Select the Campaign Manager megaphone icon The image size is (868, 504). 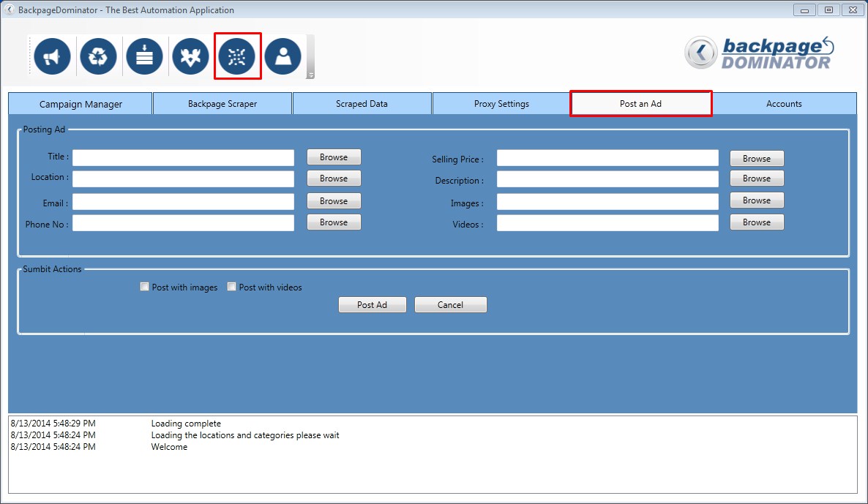click(x=51, y=56)
